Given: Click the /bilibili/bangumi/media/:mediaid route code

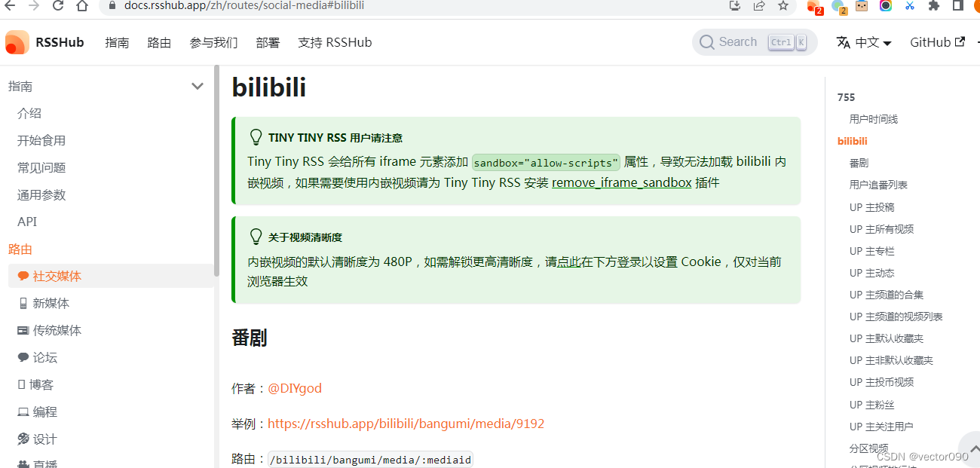Looking at the screenshot, I should 370,459.
